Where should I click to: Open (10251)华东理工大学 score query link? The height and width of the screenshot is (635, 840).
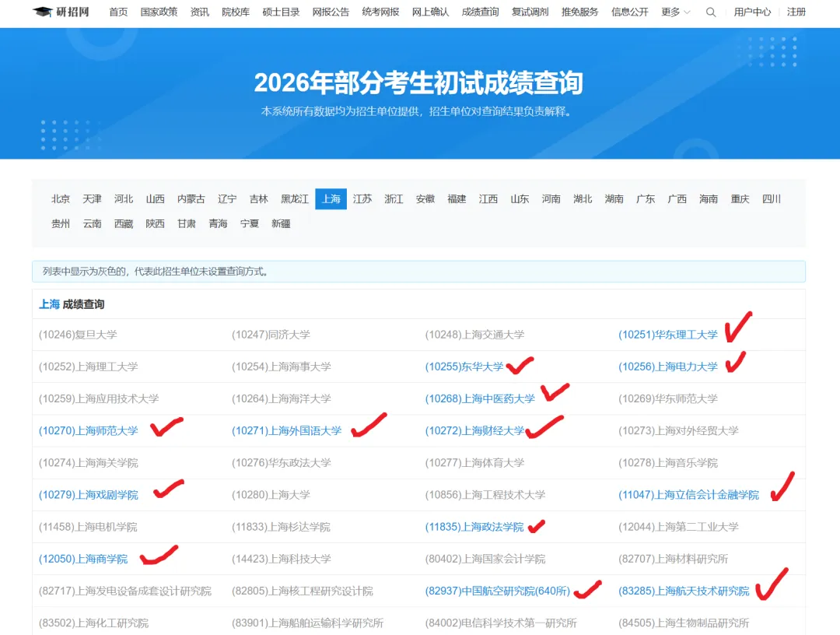668,335
